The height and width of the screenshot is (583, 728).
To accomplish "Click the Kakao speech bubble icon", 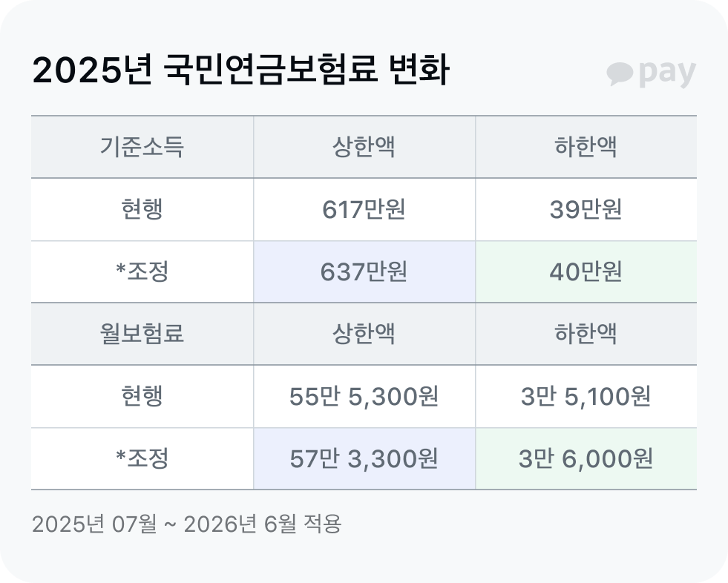I will pyautogui.click(x=619, y=73).
